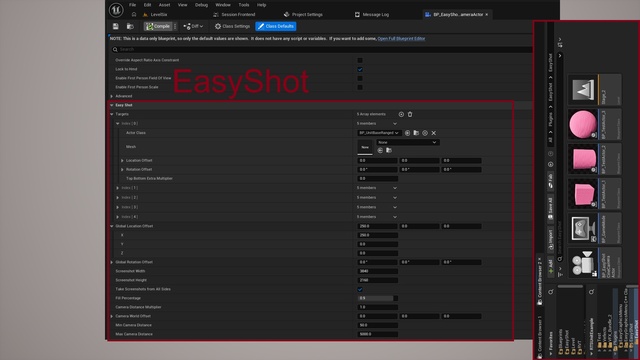This screenshot has width=640, height=360.
Task: Click the Mesh thumbnail preview
Action: coord(365,147)
